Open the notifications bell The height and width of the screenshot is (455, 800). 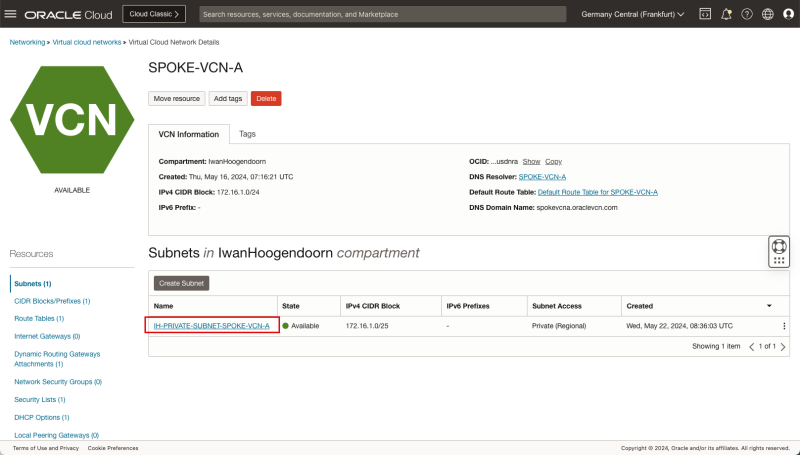click(x=726, y=15)
